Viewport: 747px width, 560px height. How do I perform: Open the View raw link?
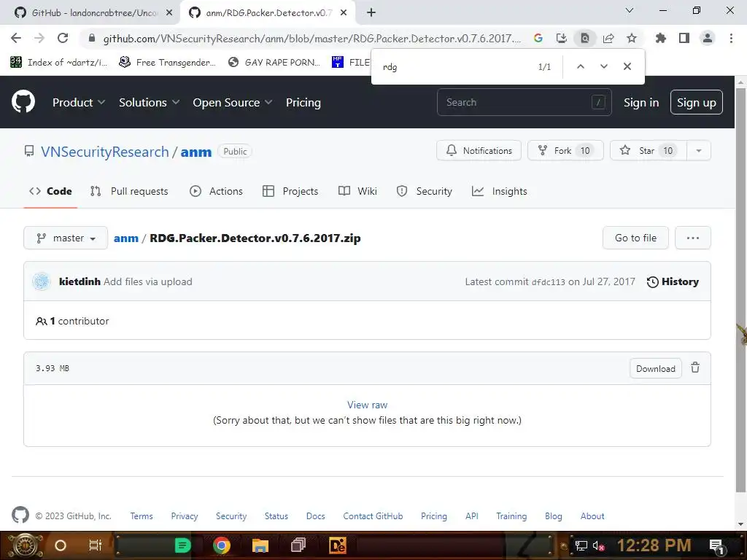pyautogui.click(x=368, y=405)
